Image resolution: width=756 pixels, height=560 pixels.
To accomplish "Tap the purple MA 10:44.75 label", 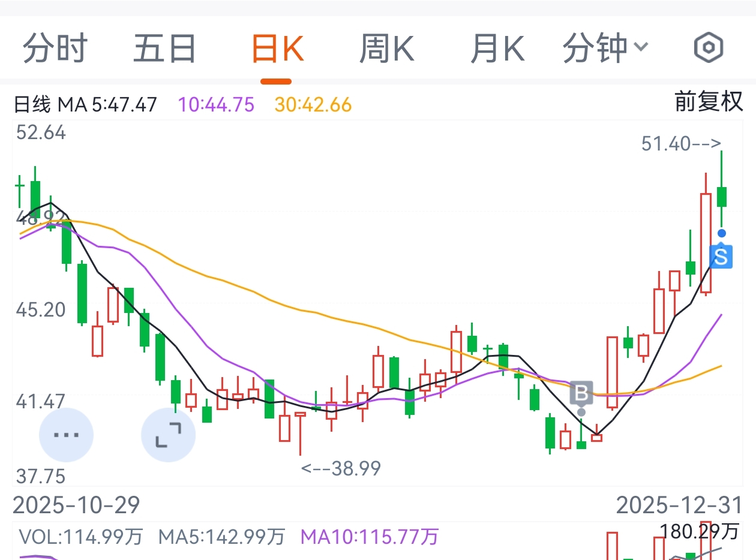I will (x=217, y=105).
